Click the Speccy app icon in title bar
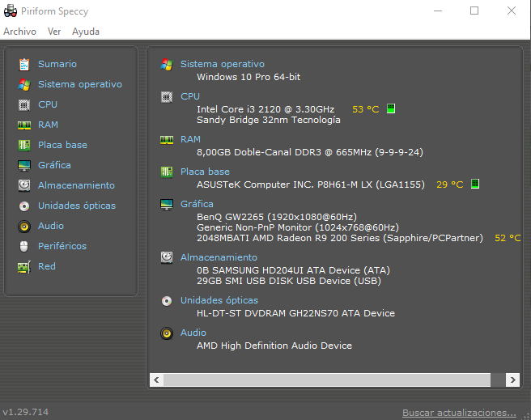This screenshot has width=531, height=420. [x=11, y=11]
